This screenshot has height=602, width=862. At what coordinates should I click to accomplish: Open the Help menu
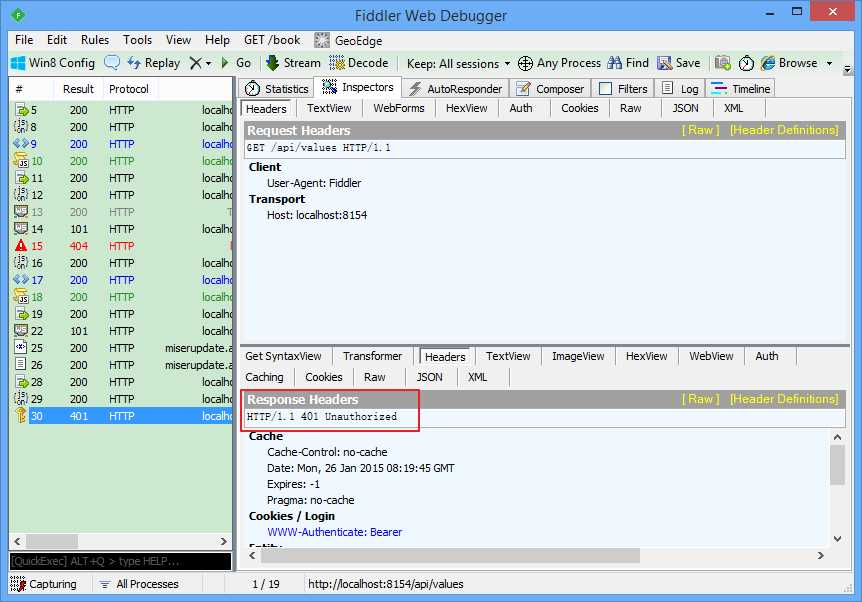(x=217, y=40)
